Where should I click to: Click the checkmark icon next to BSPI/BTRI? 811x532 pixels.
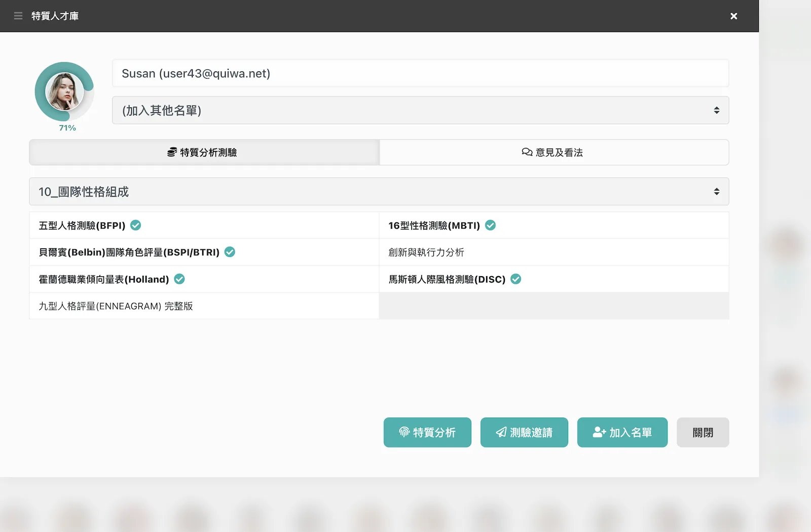[230, 252]
